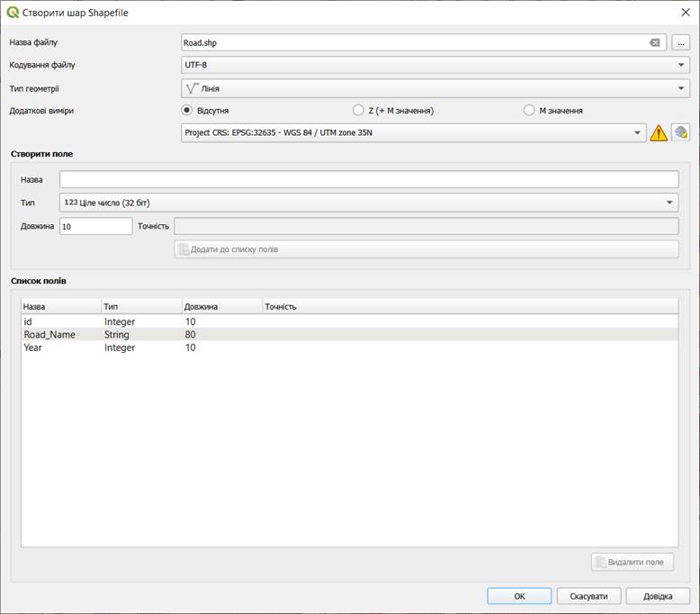Image resolution: width=700 pixels, height=614 pixels.
Task: Expand field type 'Ціле число (32 біт)' dropdown
Action: [x=369, y=203]
